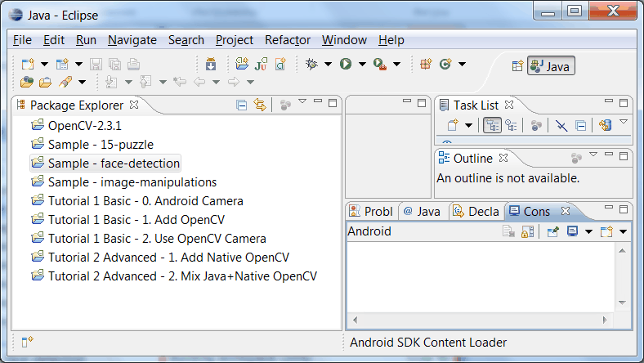Select Tutorial 1 Basic - 2. Use OpenCV Camera

149,239
